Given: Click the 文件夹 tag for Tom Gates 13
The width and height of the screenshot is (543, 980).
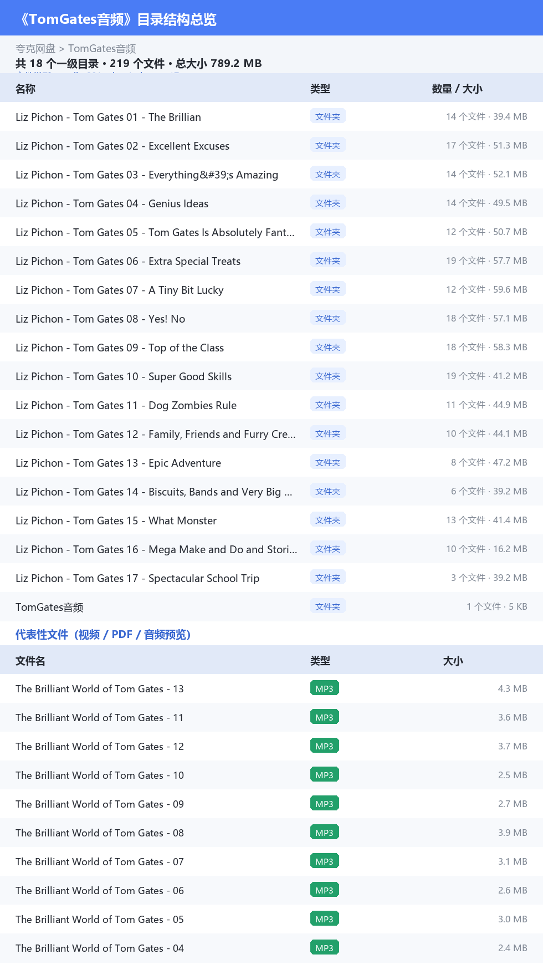Looking at the screenshot, I should tap(328, 462).
